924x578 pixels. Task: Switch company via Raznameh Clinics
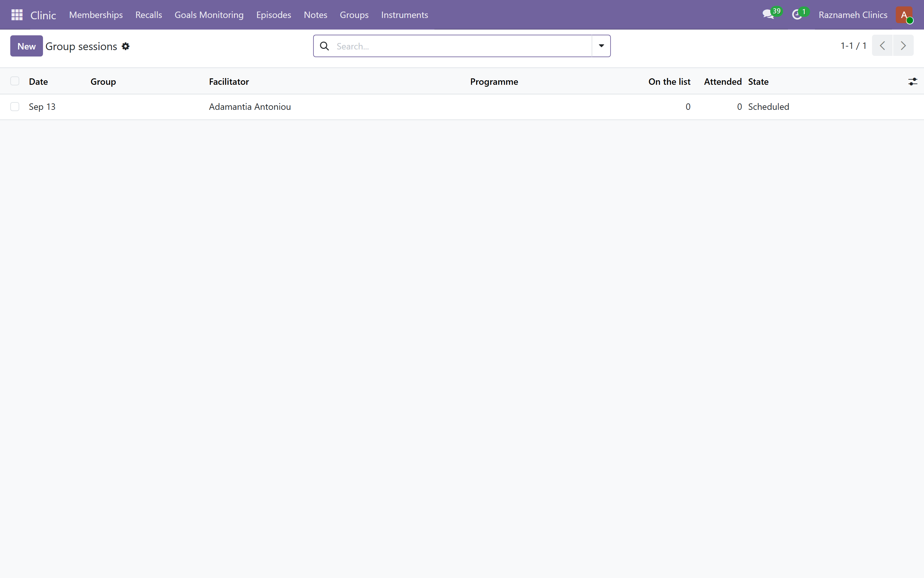click(x=852, y=15)
